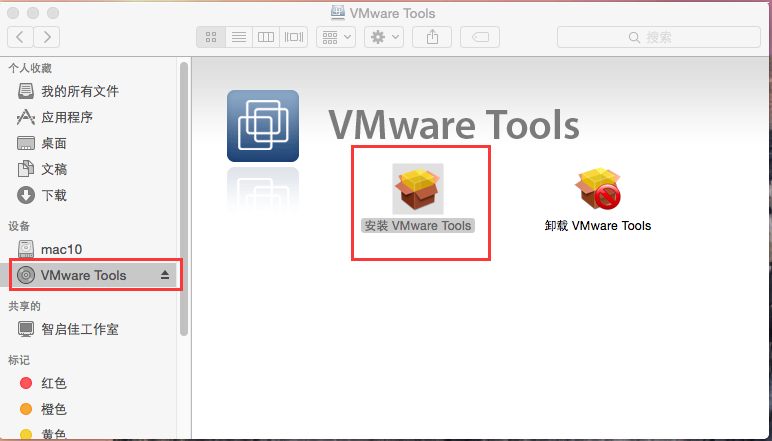
Task: Click the 下载 download arrow icon
Action: 26,195
